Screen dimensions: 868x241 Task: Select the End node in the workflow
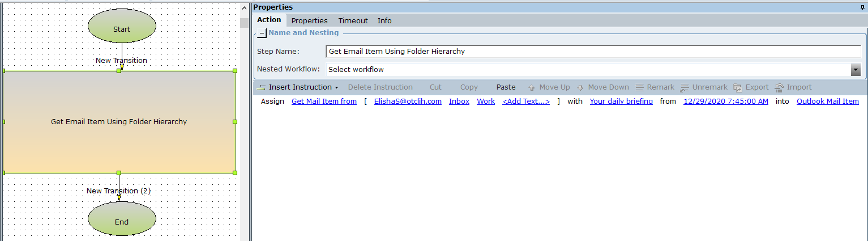[122, 222]
